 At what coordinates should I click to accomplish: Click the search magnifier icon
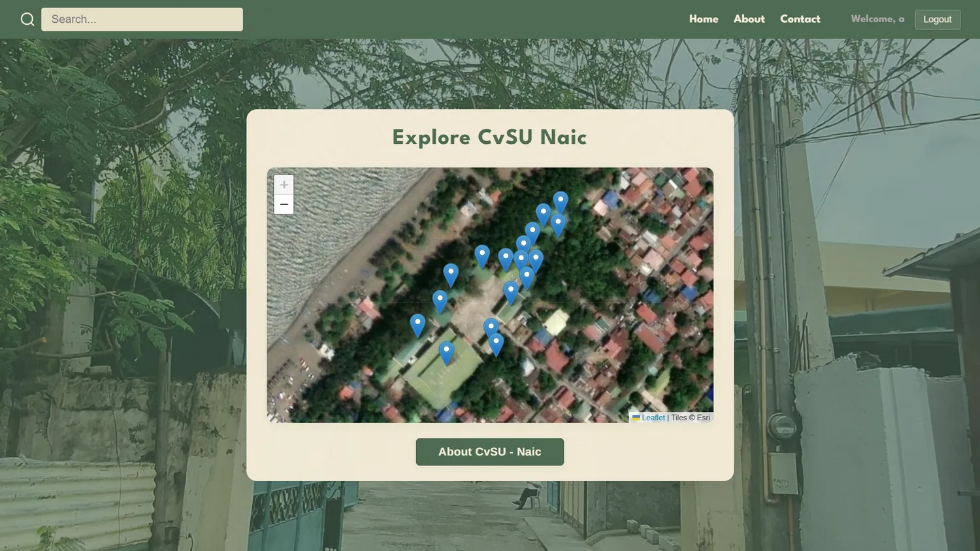[27, 20]
